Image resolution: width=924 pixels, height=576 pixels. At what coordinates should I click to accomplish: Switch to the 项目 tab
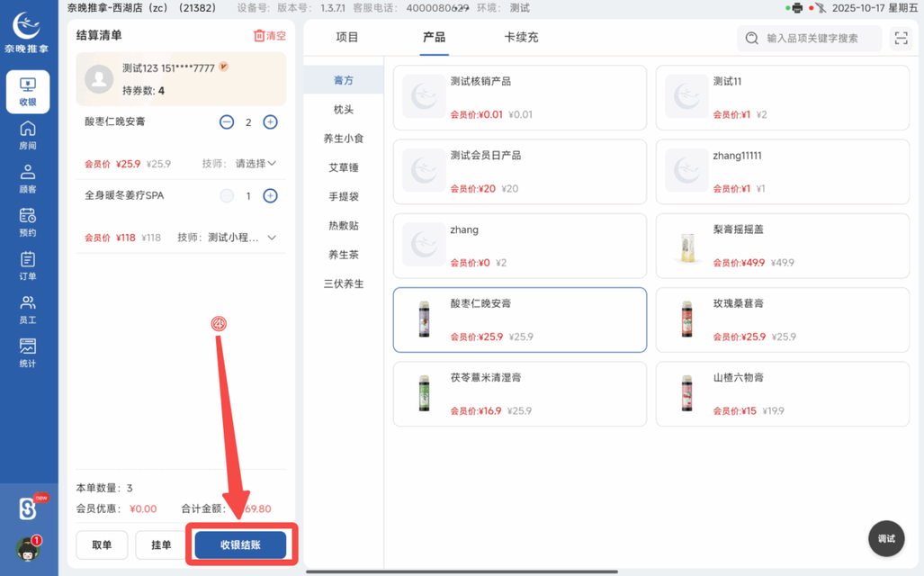point(348,38)
